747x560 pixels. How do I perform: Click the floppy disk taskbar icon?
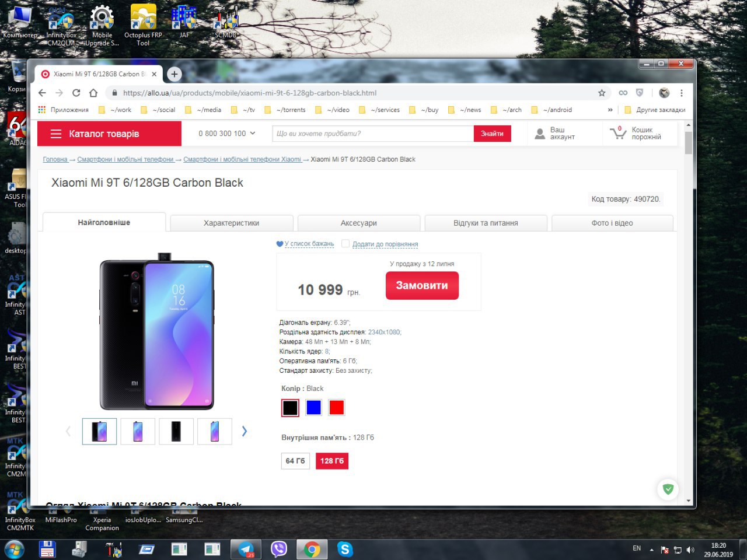pos(47,549)
